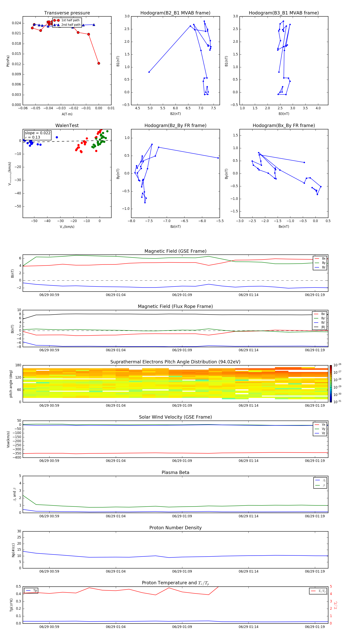
Task: Click the Vz legend entry in Solar Wind panel
Action: tap(320, 433)
